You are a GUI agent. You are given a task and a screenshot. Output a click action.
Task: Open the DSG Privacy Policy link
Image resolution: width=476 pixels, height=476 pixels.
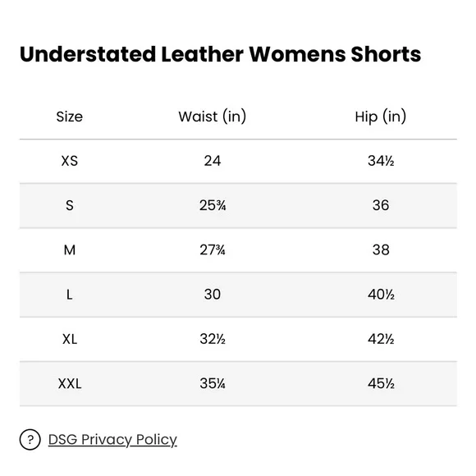(112, 440)
